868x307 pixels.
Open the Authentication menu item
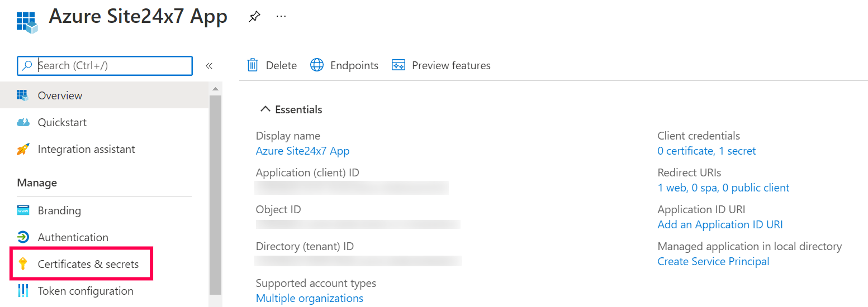point(73,237)
